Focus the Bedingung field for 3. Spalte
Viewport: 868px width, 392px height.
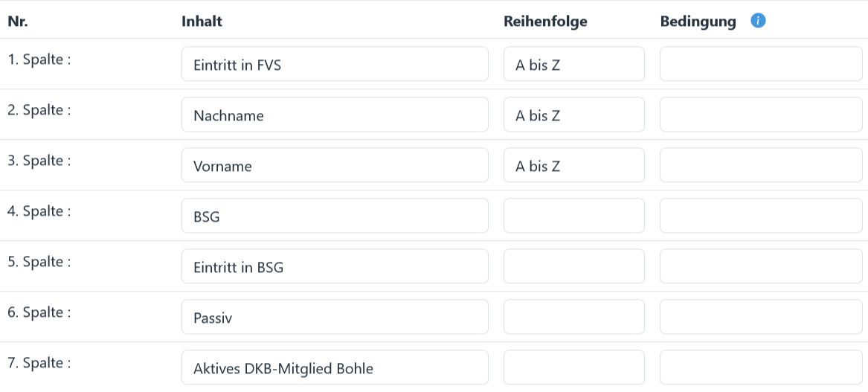pos(761,166)
